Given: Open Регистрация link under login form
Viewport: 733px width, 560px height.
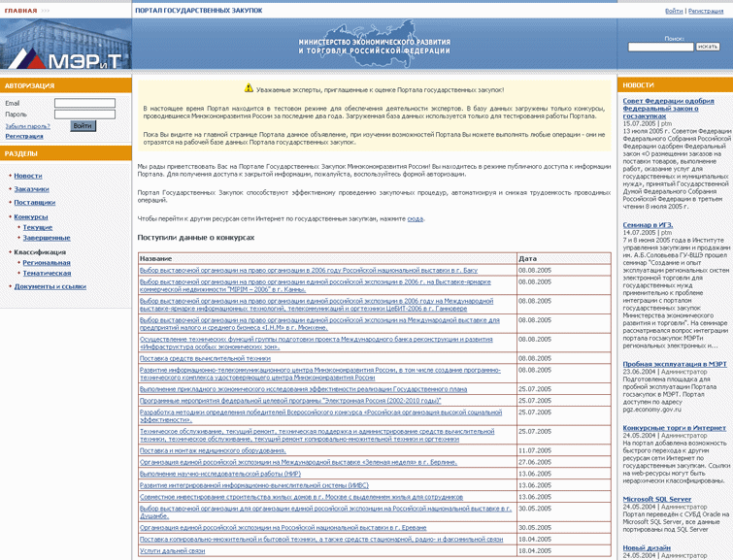Looking at the screenshot, I should click(24, 136).
